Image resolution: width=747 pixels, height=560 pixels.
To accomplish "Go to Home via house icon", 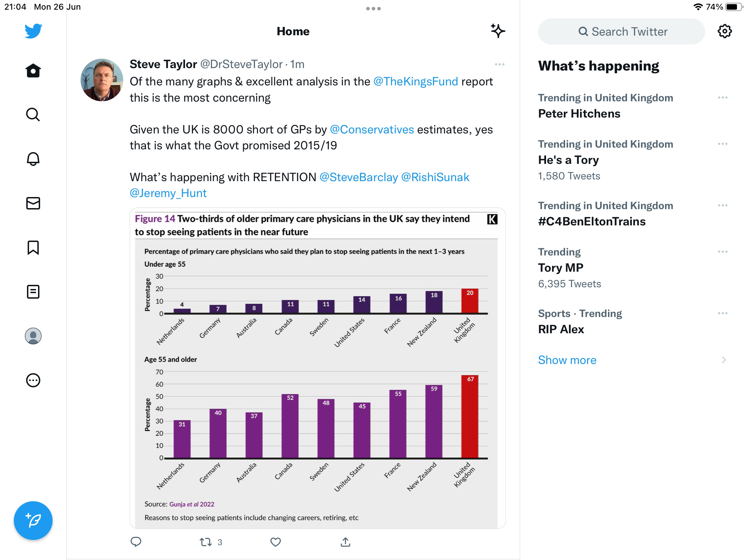I will (33, 71).
